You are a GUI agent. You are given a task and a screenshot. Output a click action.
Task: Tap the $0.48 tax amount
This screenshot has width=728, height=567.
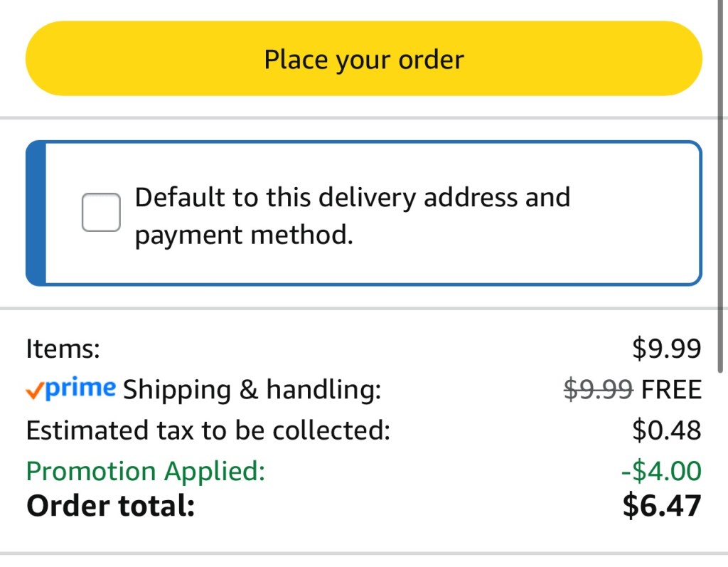tap(666, 430)
